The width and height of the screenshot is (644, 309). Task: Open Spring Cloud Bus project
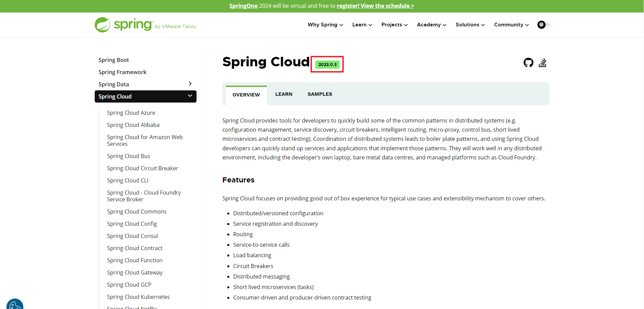(129, 156)
